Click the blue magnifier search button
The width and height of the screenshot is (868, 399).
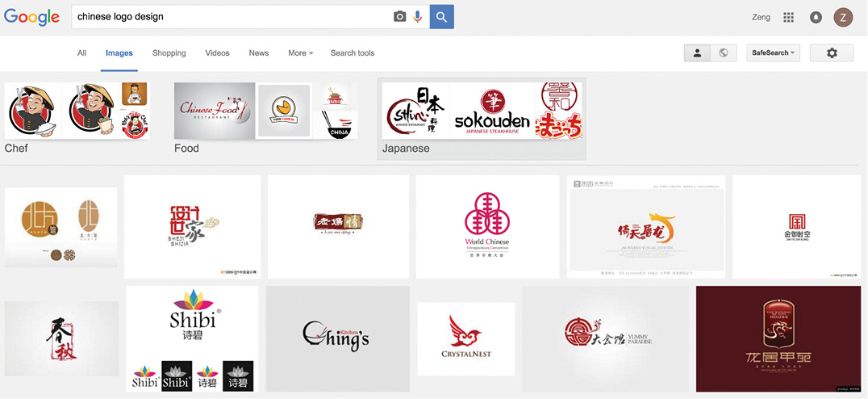click(442, 17)
